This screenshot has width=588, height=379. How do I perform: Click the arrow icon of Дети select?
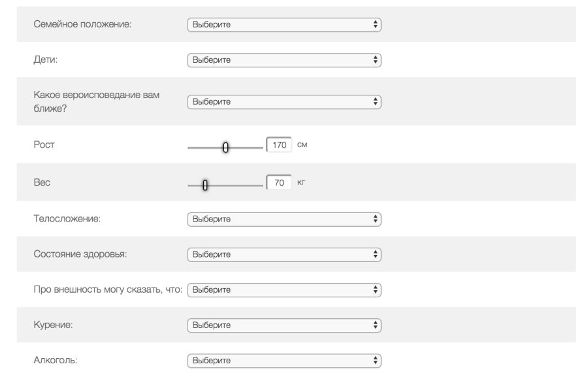375,59
